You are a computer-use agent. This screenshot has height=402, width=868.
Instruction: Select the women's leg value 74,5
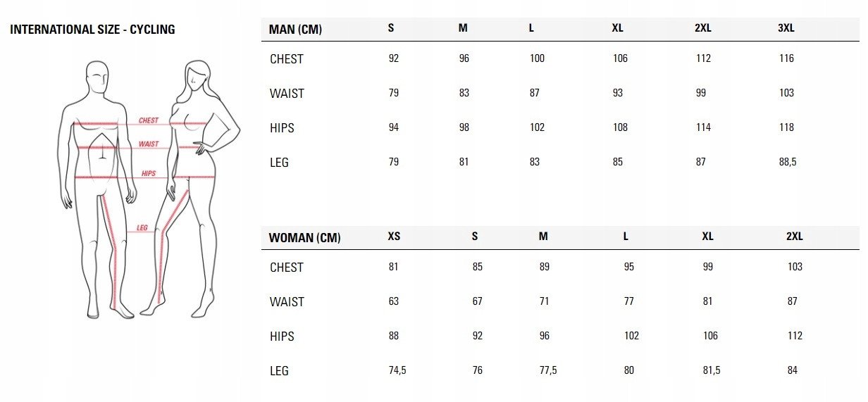[x=397, y=370]
